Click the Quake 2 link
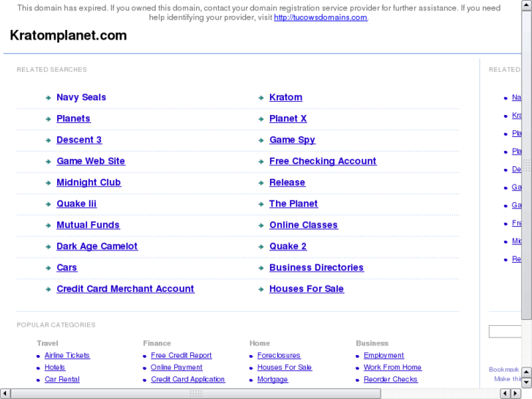Viewport: 532px width, 399px height. point(288,247)
